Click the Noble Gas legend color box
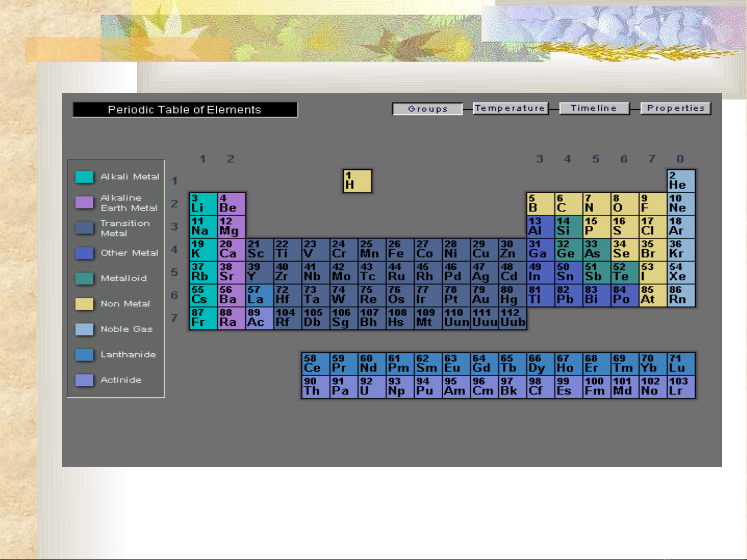The width and height of the screenshot is (747, 560). [x=84, y=329]
